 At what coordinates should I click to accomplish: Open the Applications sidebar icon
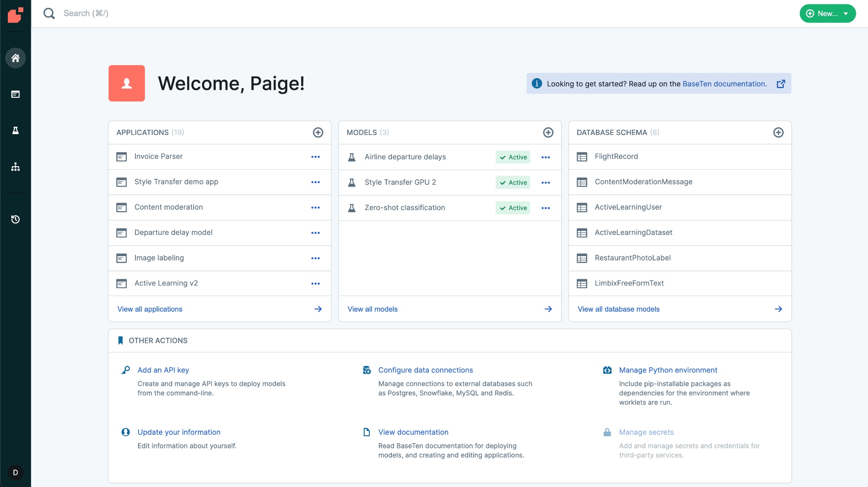pos(16,94)
